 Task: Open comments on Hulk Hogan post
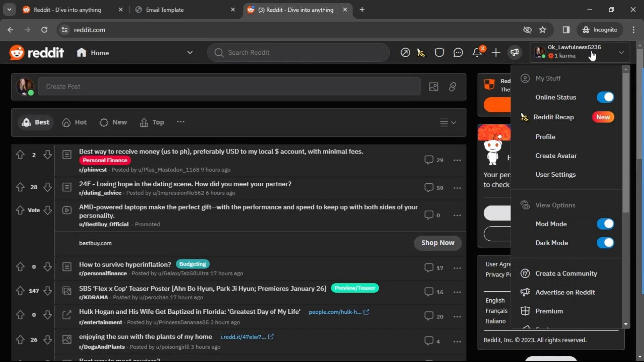(x=434, y=316)
